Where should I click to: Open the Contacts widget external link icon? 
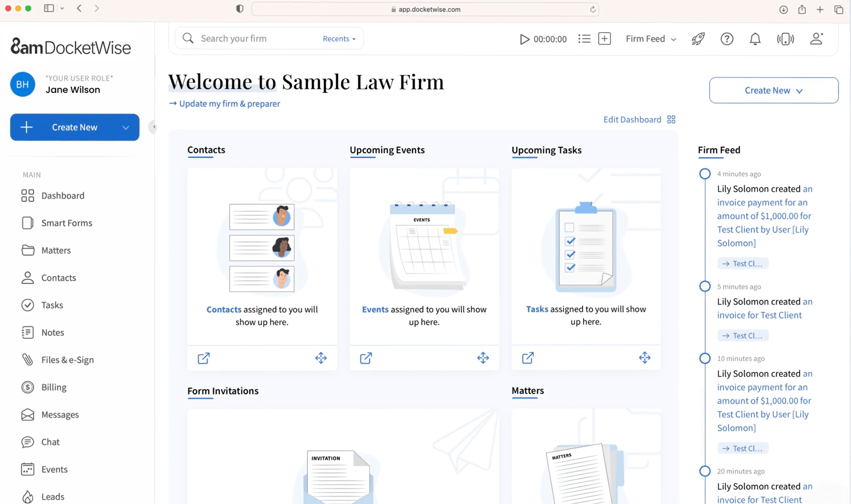[x=204, y=358]
